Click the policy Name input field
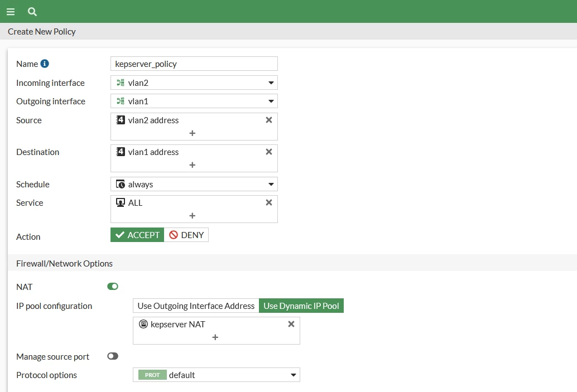 194,64
